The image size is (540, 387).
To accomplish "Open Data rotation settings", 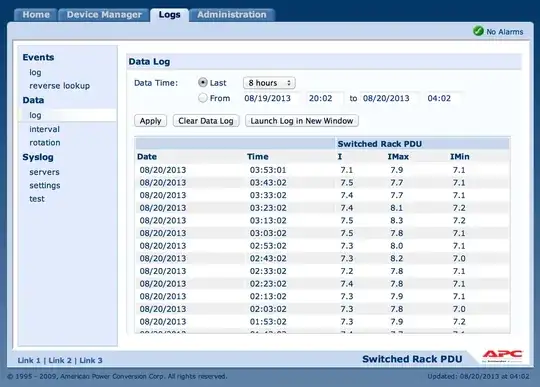I will click(45, 143).
